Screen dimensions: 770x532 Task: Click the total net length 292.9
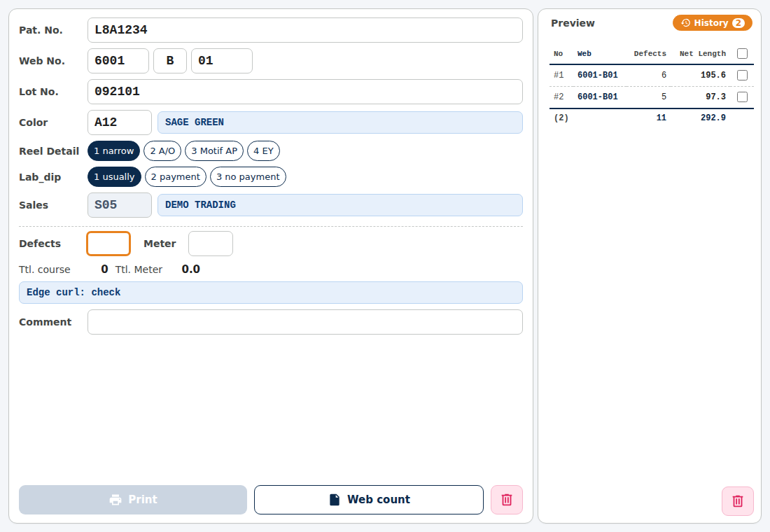(x=713, y=118)
